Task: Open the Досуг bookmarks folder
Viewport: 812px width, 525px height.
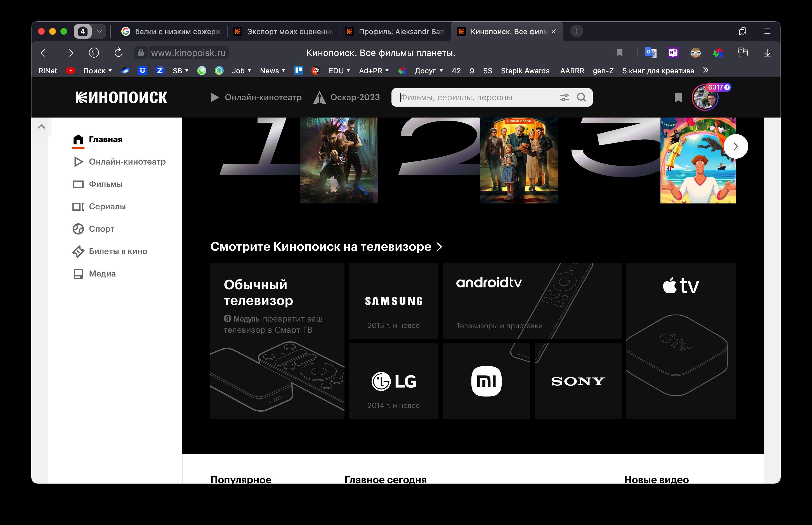Action: tap(428, 71)
